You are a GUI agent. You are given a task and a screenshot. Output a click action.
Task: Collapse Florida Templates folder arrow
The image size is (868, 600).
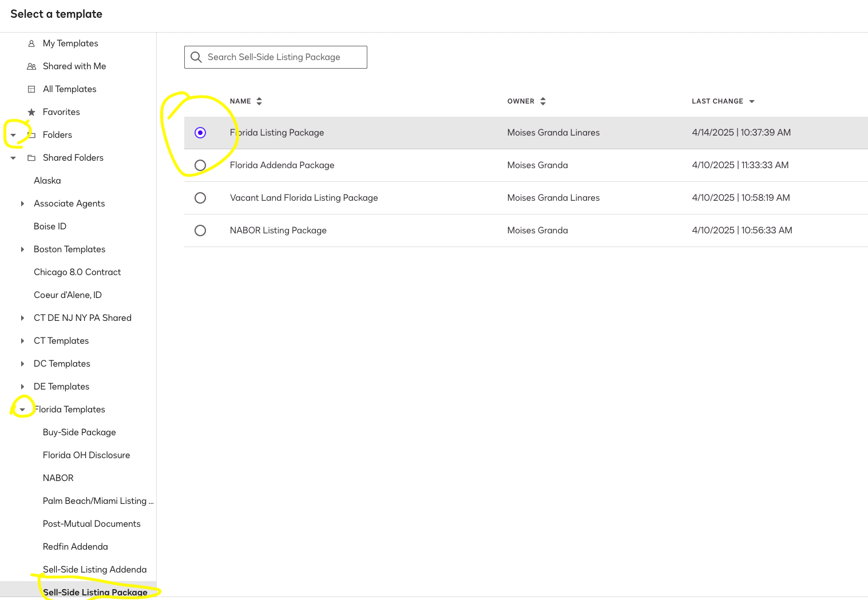click(x=22, y=410)
